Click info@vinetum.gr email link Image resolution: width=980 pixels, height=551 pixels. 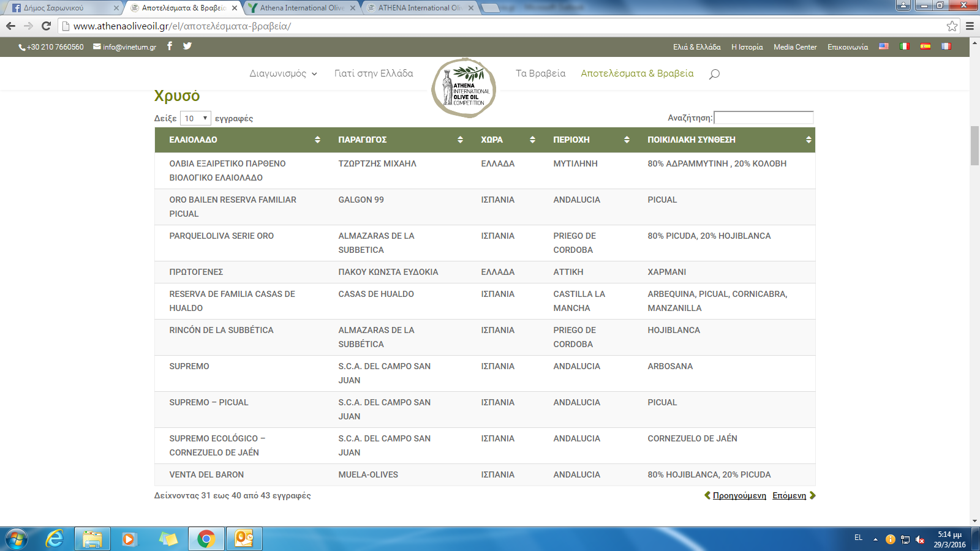coord(129,47)
